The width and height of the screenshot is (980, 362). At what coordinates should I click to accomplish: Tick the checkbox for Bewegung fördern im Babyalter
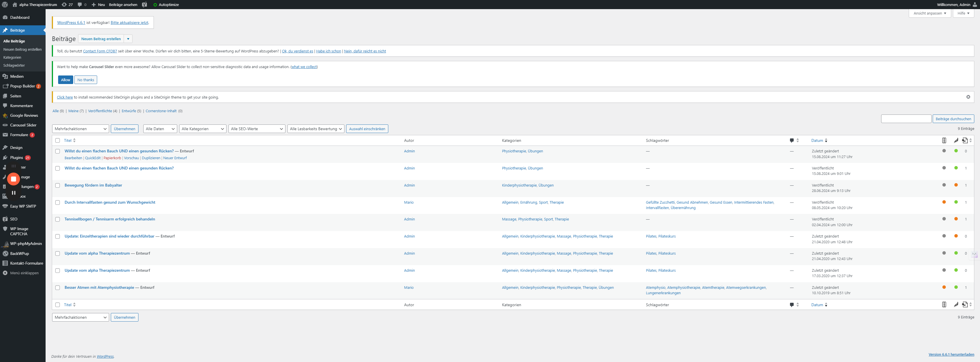pos(58,186)
